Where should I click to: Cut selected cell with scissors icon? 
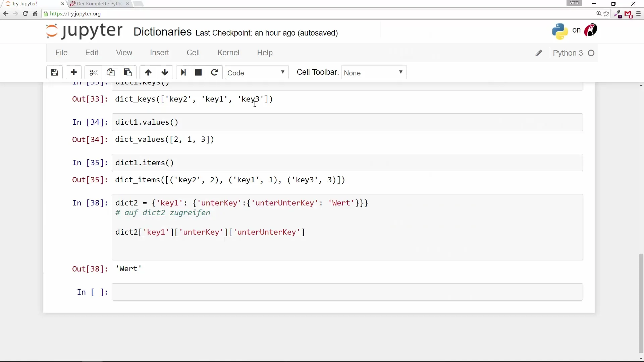pos(93,72)
